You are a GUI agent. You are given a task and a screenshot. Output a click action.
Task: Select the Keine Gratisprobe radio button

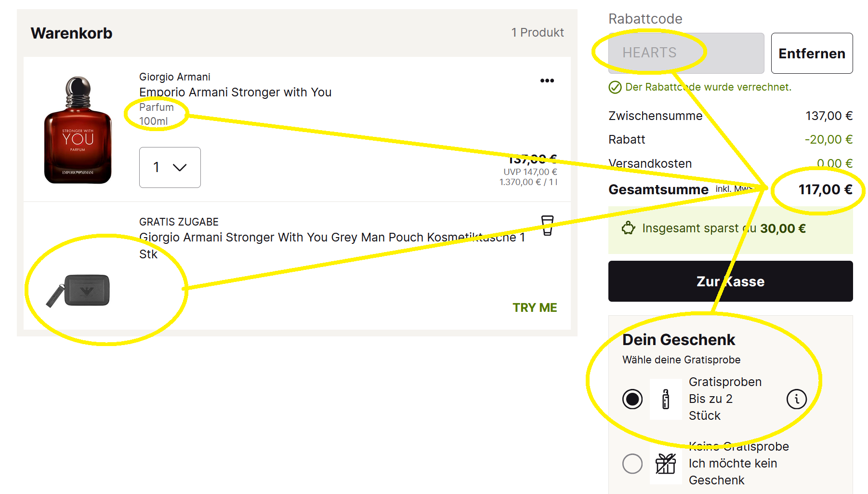tap(632, 464)
